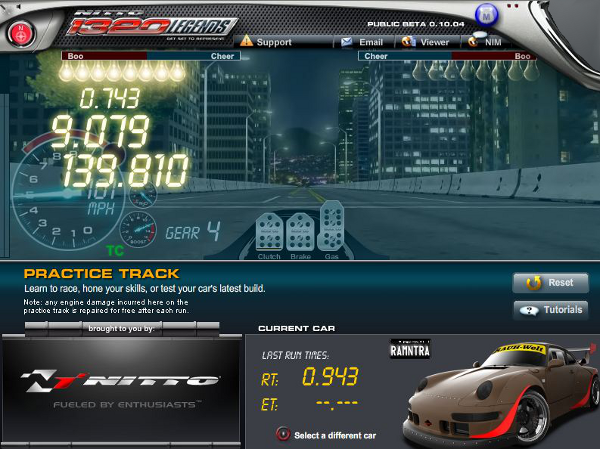Open the Tutorials button
The height and width of the screenshot is (449, 600).
pyautogui.click(x=549, y=310)
